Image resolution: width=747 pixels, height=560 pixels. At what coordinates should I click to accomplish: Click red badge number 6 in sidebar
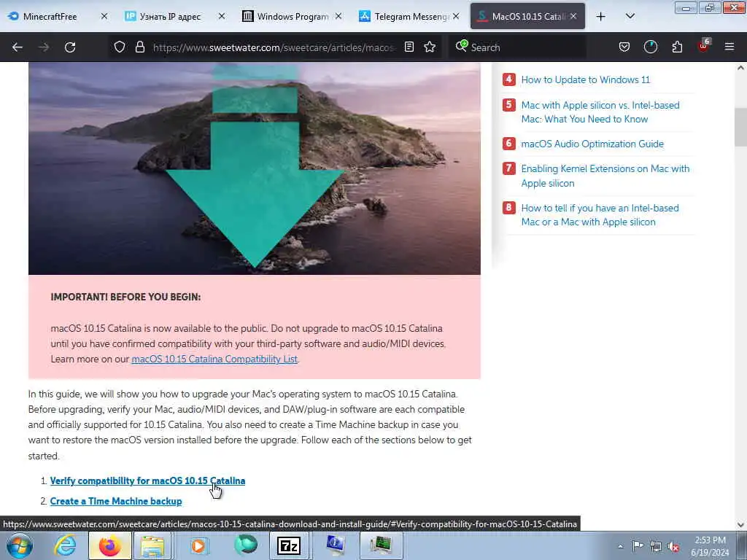[x=508, y=144]
